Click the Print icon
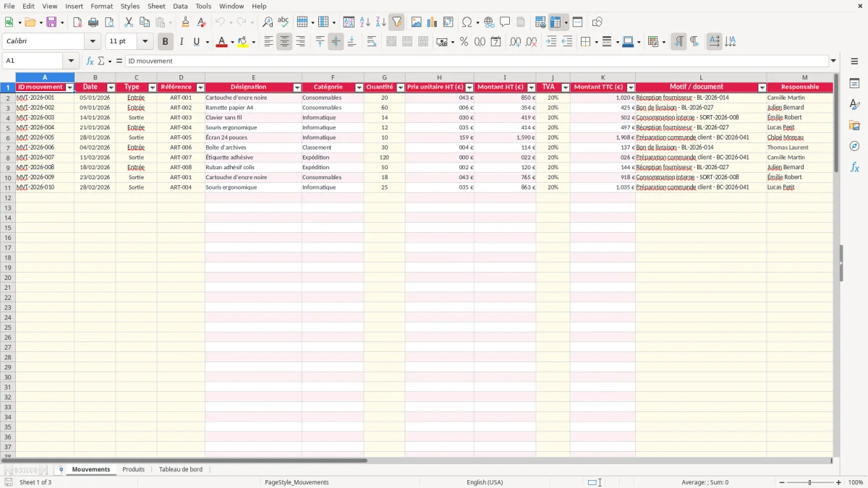This screenshot has height=488, width=868. click(x=93, y=22)
